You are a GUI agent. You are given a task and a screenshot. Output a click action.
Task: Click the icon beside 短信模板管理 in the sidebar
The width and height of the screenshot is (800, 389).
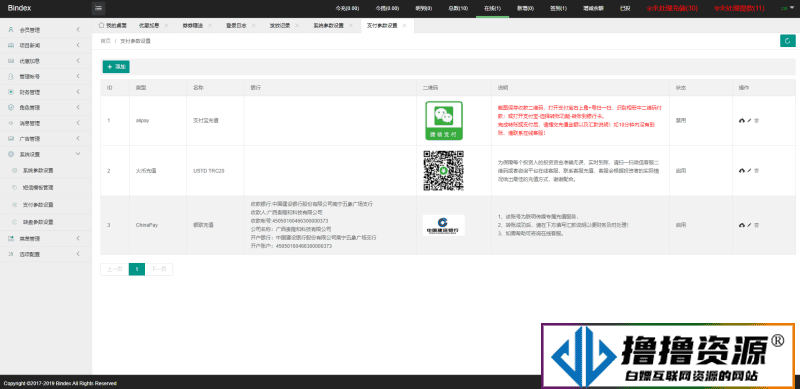tap(14, 187)
